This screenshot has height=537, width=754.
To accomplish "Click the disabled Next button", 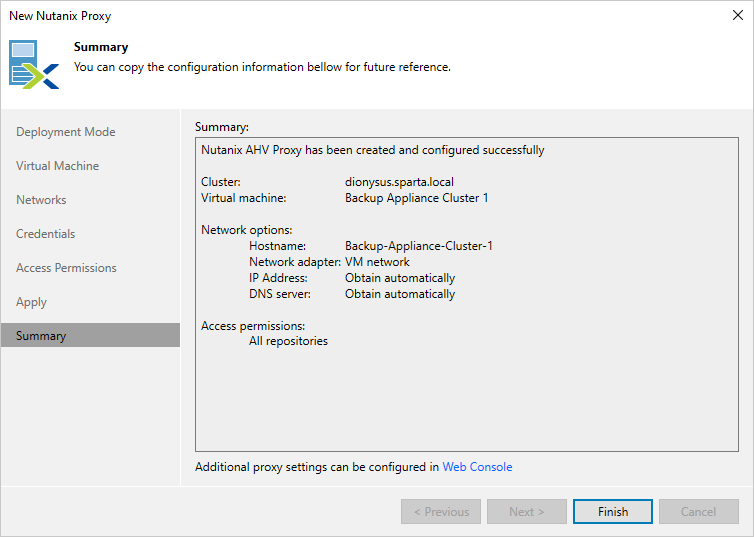I will click(527, 512).
